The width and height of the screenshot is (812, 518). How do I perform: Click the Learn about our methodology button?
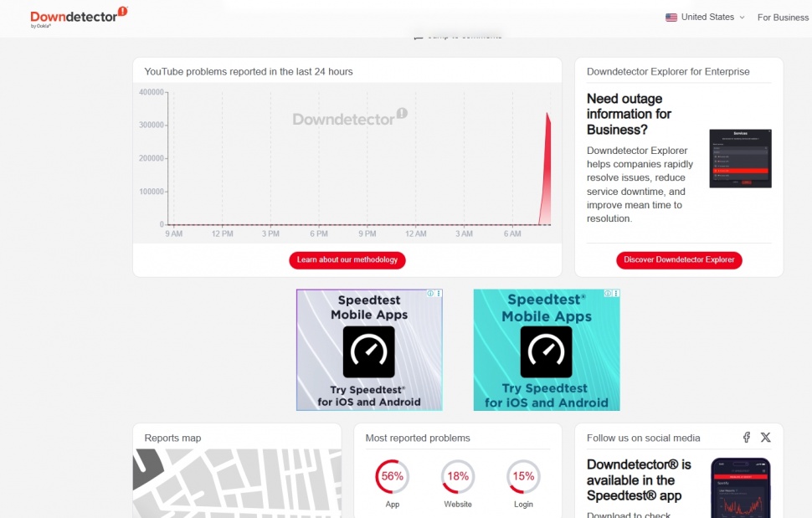(347, 260)
